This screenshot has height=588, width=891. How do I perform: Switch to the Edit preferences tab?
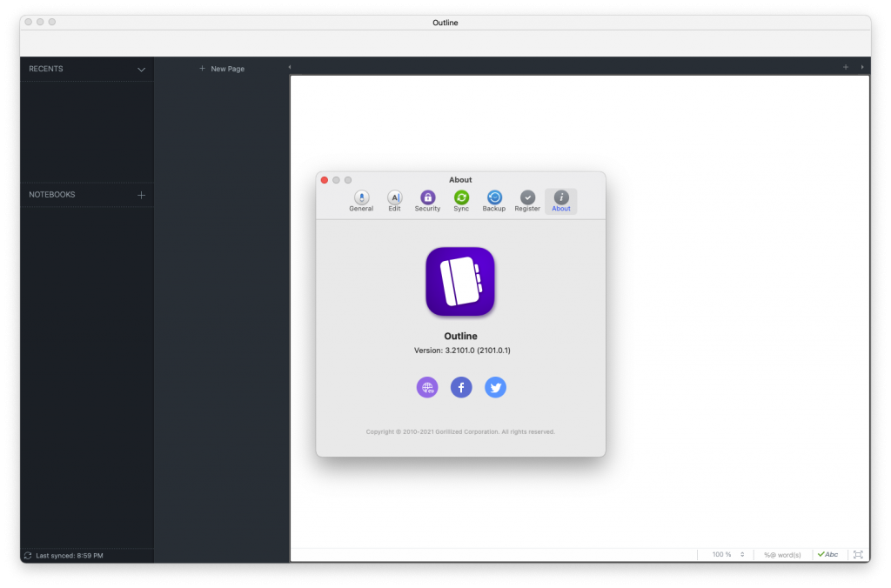point(394,201)
